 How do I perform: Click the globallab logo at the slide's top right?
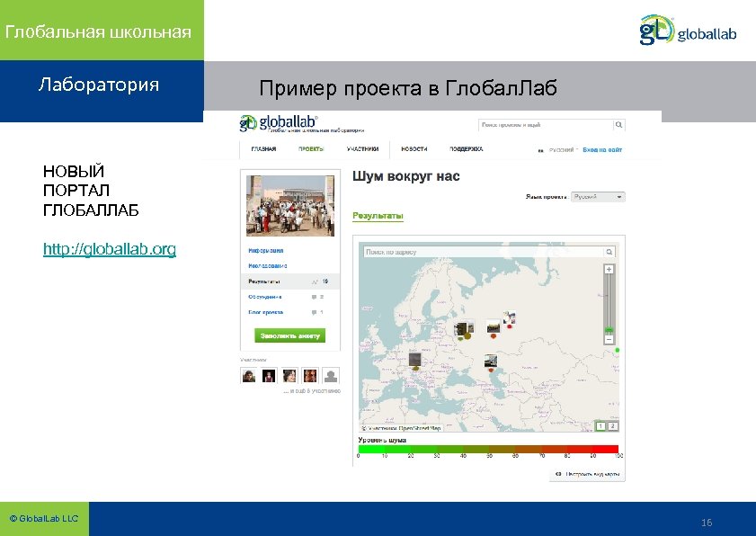coord(688,30)
